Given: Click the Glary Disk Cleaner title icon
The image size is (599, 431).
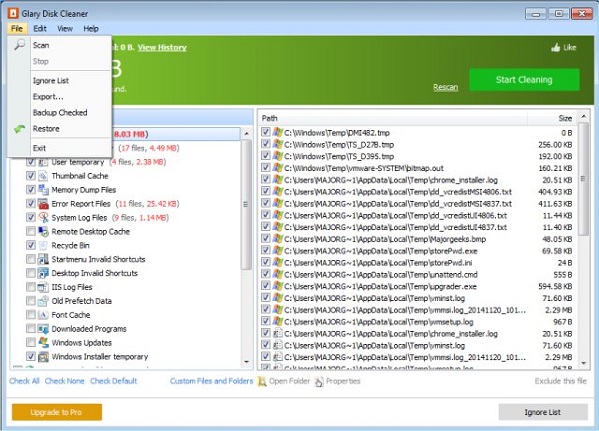Looking at the screenshot, I should (13, 14).
